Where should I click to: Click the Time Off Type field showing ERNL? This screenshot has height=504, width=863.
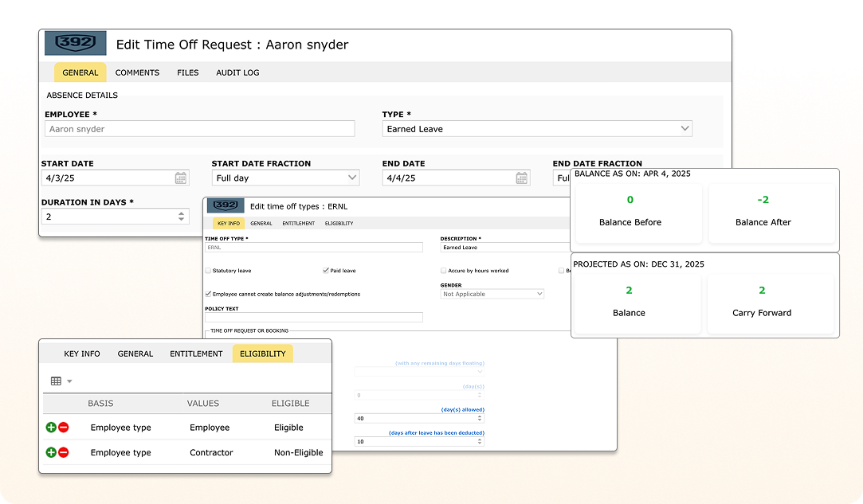314,248
